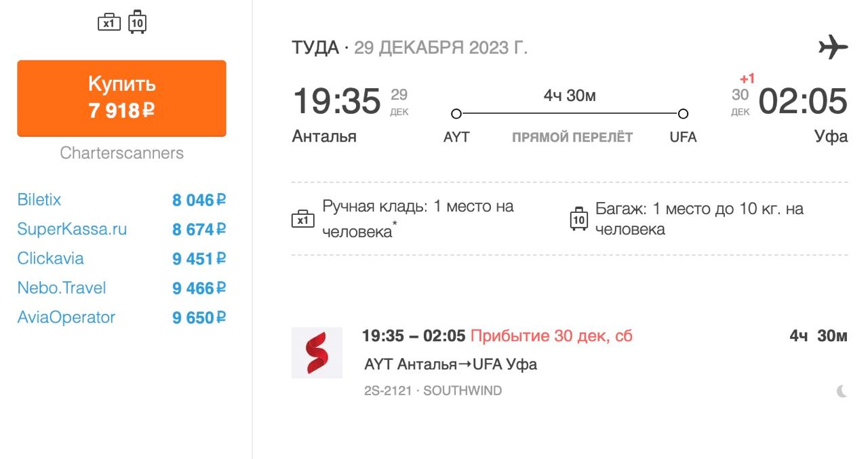
Task: Click the Charterscanners seller label
Action: tap(121, 153)
